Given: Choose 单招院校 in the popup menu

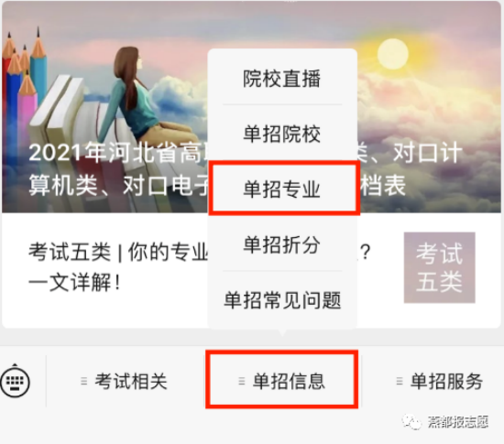Looking at the screenshot, I should coord(282,134).
